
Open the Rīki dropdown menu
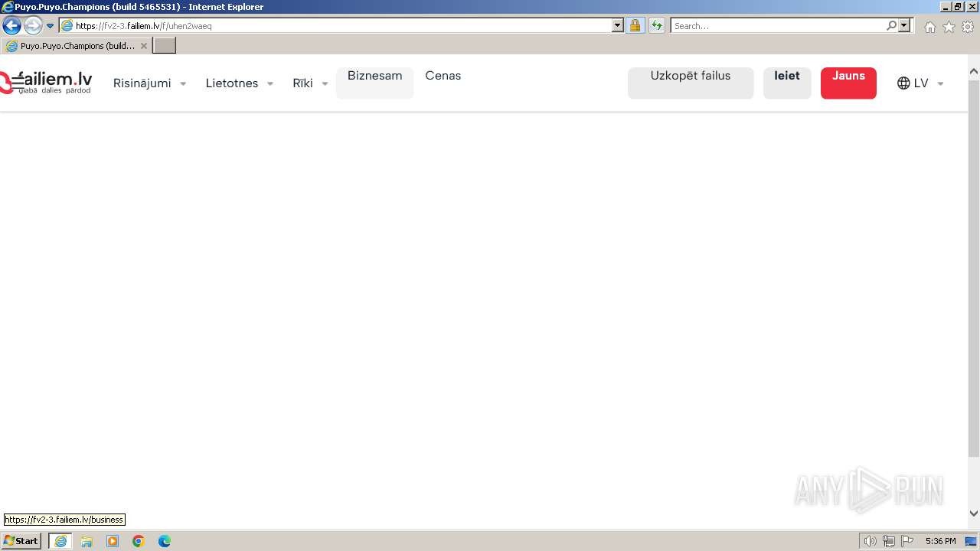point(310,83)
